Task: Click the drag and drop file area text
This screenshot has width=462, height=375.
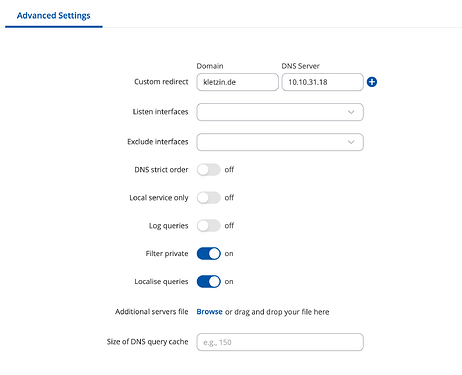Action: coord(277,312)
